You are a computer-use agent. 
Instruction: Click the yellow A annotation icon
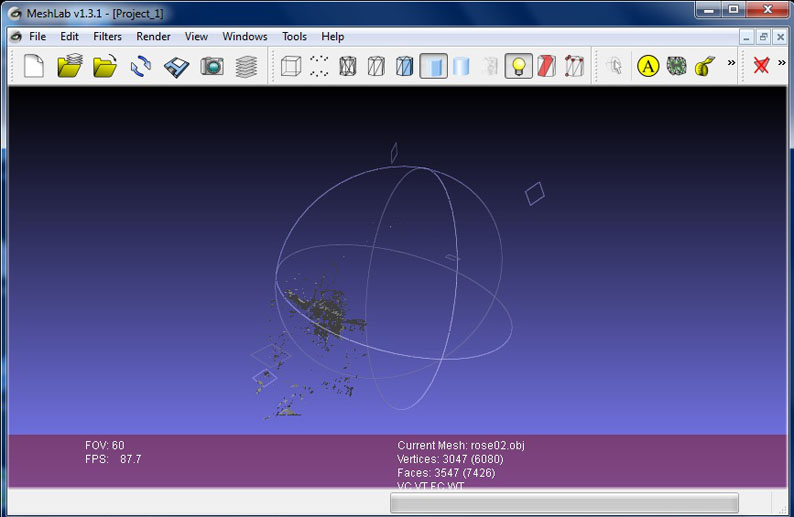tap(648, 66)
